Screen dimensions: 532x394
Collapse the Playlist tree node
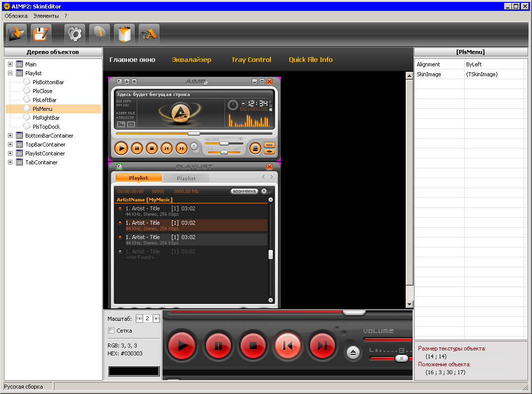click(x=10, y=73)
